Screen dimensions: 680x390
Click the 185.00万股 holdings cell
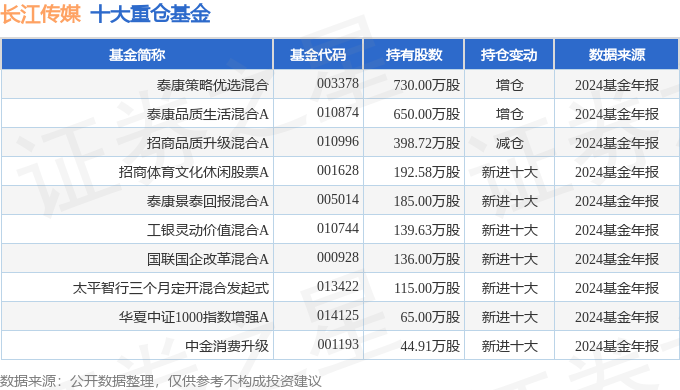coord(427,201)
